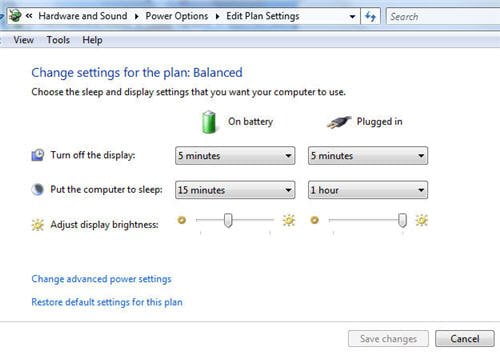Open the Help menu
The width and height of the screenshot is (500, 362).
(x=92, y=40)
